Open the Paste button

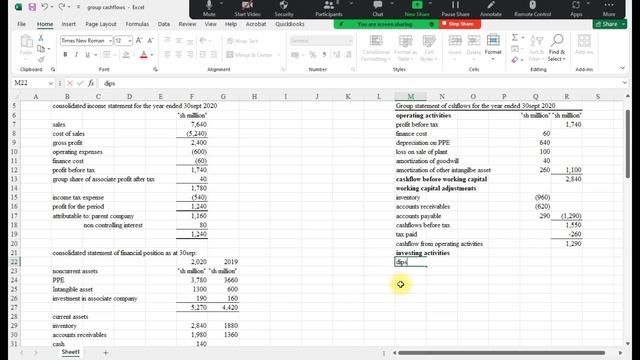click(x=26, y=46)
